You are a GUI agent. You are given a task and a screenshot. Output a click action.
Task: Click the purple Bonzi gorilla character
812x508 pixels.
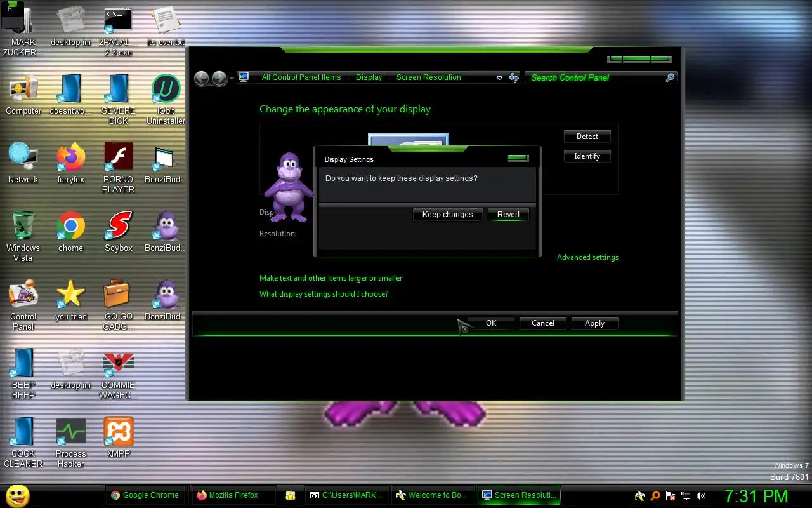point(289,187)
